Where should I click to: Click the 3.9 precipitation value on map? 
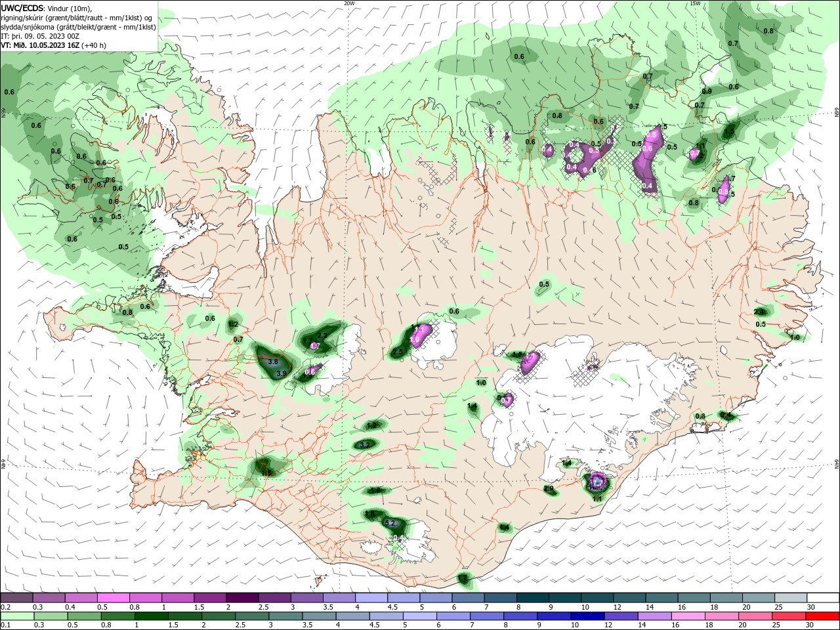(282, 373)
